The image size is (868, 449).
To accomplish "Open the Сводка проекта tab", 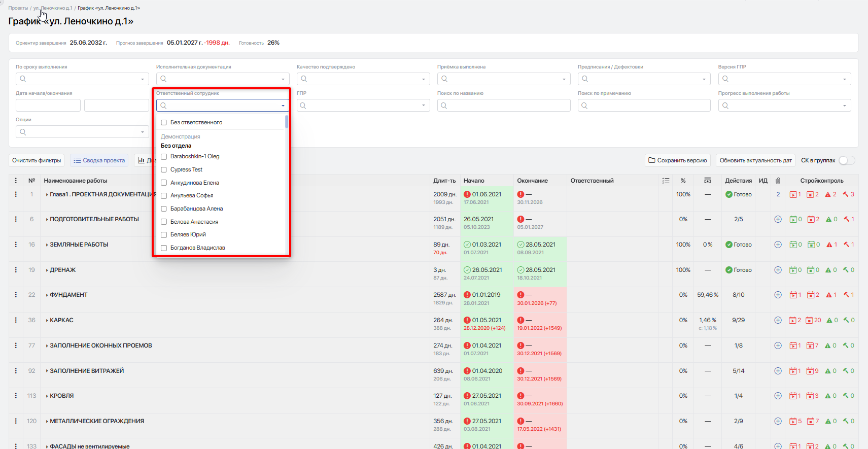I will (99, 160).
